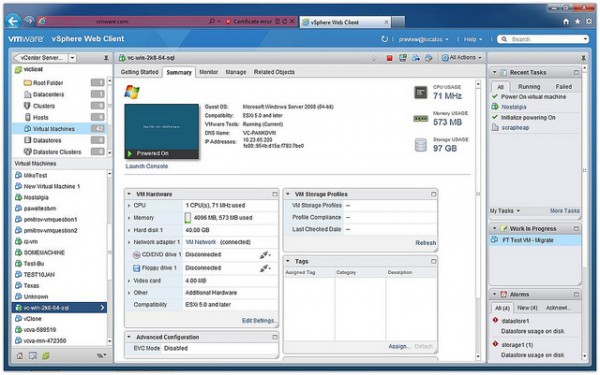Click the Floppy drive 1 connect icon
The image size is (600, 375).
coord(265,268)
